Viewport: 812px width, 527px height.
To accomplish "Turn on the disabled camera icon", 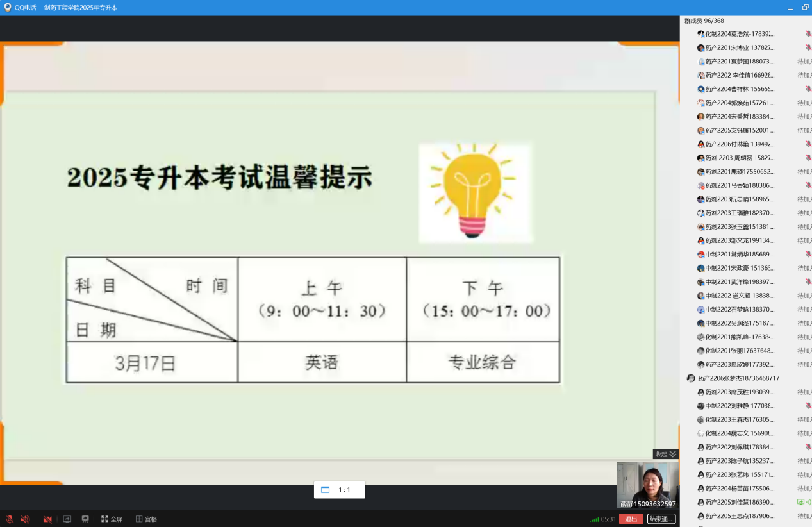I will click(47, 519).
